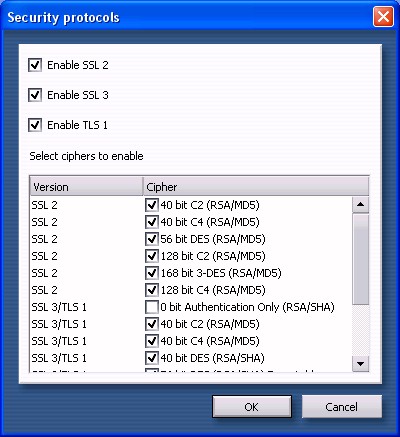The width and height of the screenshot is (400, 437).
Task: Click the scroll up arrow of cipher list
Action: (360, 205)
